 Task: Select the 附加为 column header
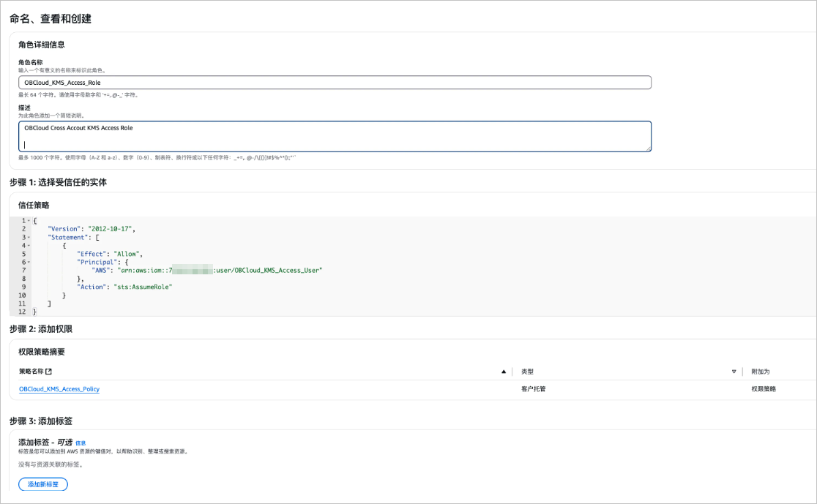click(760, 372)
